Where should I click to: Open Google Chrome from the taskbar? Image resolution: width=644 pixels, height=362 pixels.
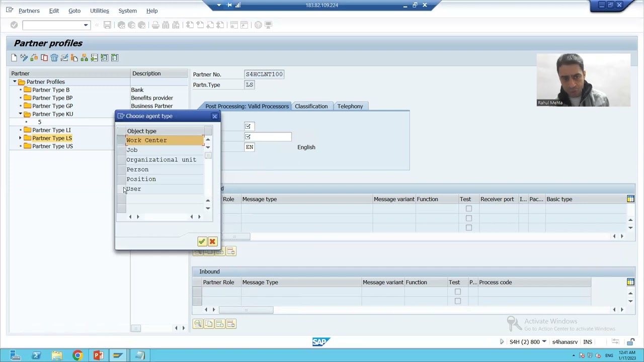coord(77,355)
